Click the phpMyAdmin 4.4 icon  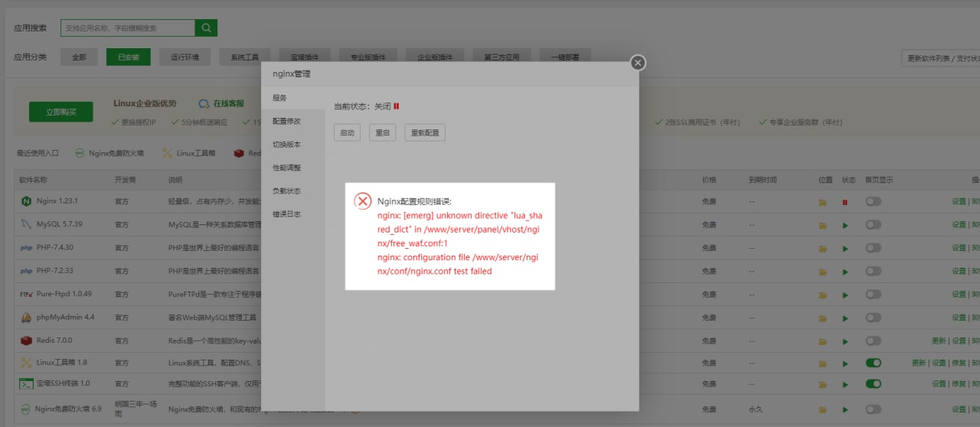pyautogui.click(x=25, y=317)
